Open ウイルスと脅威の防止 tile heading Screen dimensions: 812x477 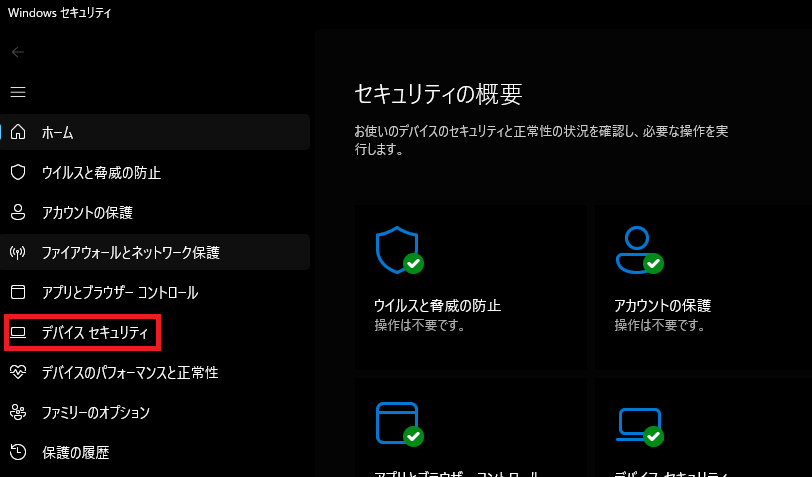[x=438, y=306]
